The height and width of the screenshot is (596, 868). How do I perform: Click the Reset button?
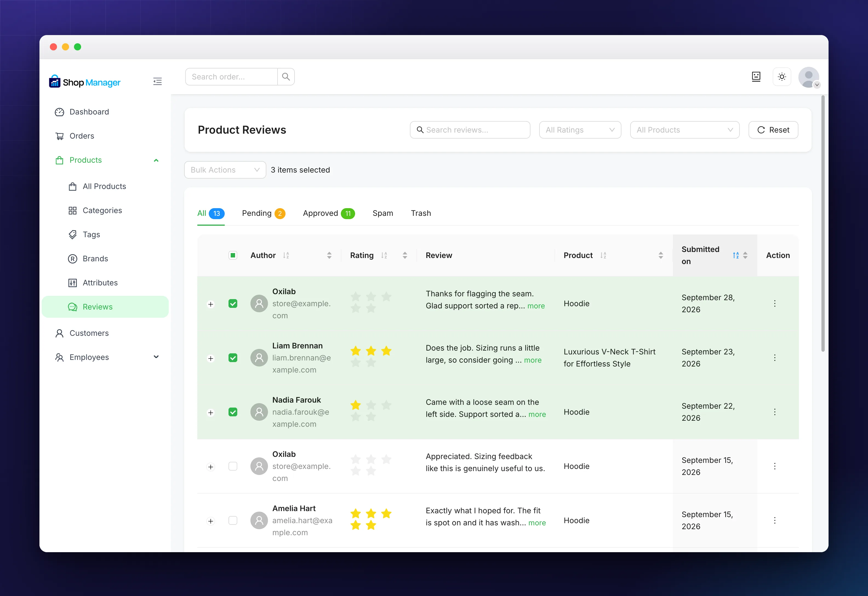point(773,130)
